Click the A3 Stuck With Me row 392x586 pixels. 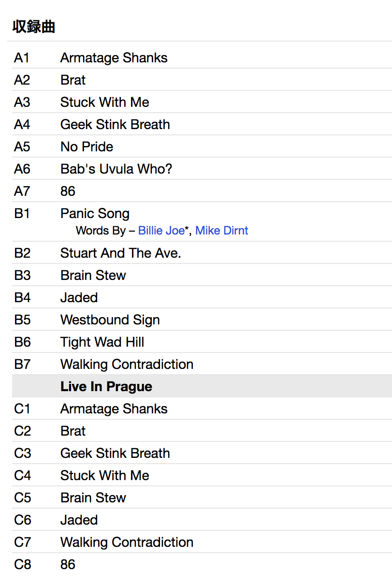pos(104,103)
